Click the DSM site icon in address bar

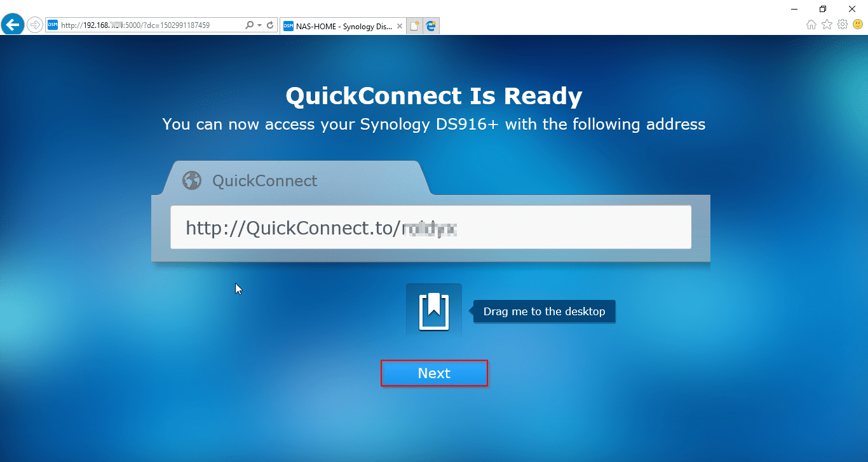(x=53, y=25)
